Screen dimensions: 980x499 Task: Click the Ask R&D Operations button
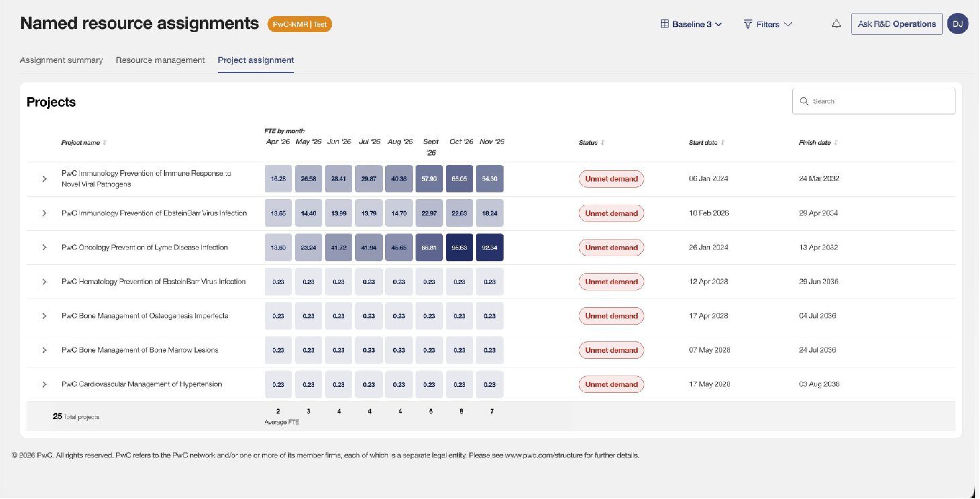click(897, 24)
